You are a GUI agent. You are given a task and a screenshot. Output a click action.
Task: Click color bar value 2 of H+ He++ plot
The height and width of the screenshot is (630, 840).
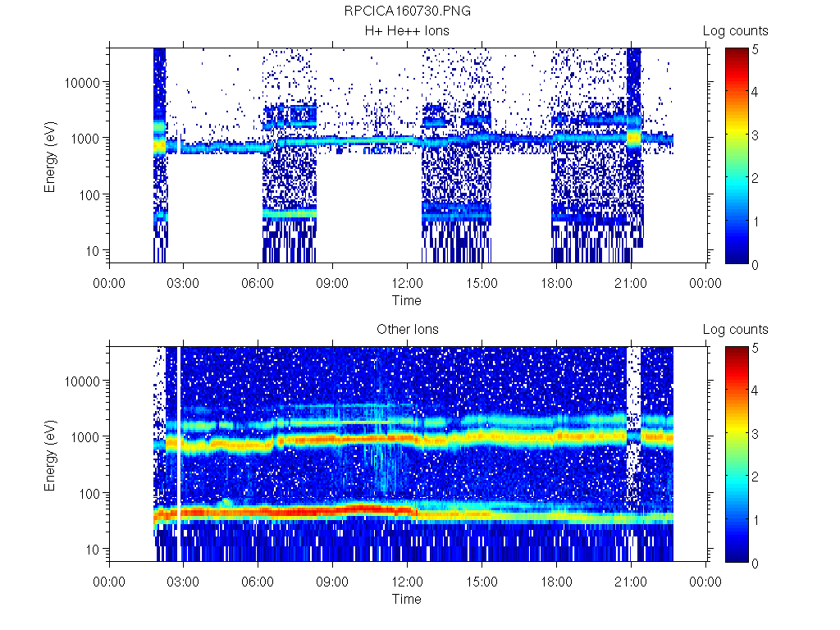(755, 178)
